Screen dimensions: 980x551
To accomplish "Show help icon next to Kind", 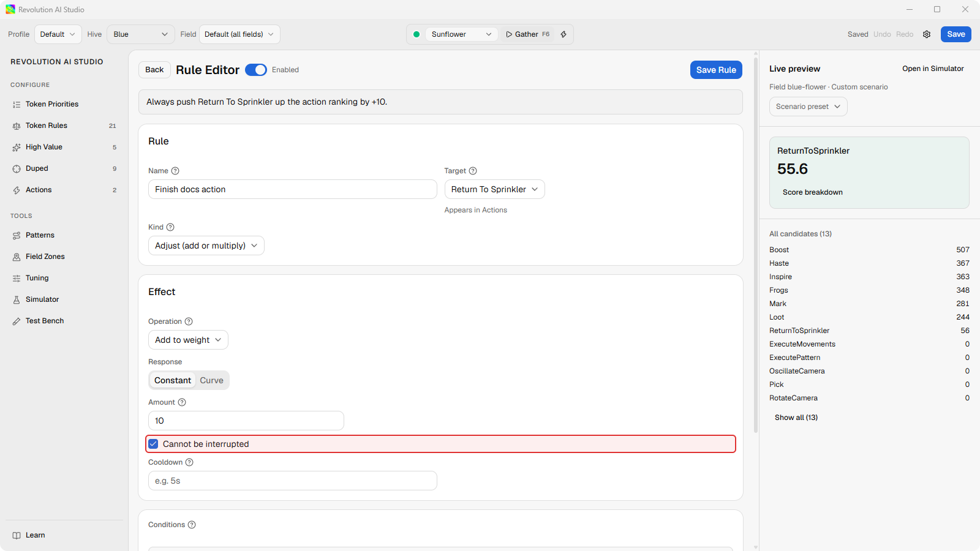I will click(170, 227).
